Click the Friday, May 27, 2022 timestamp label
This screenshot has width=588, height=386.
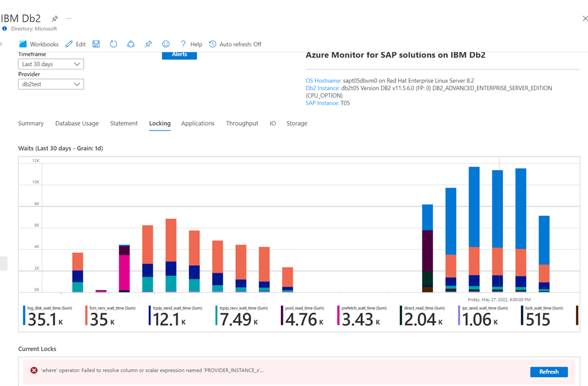point(499,300)
